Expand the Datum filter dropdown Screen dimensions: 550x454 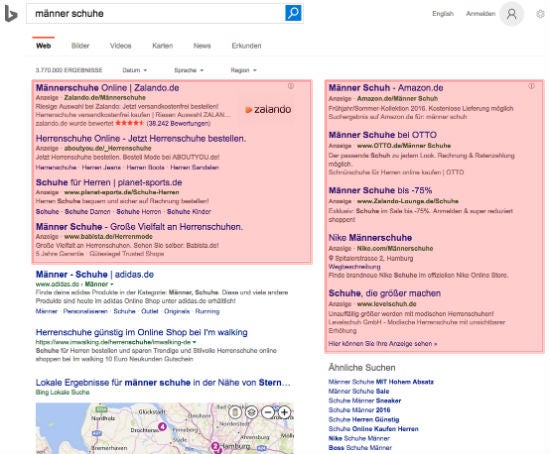(x=135, y=70)
